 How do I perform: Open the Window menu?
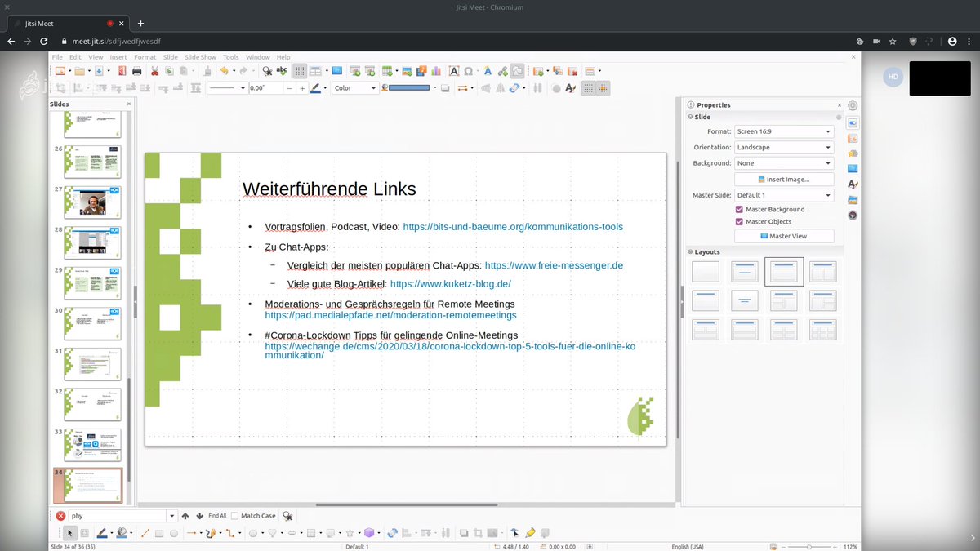click(x=258, y=57)
